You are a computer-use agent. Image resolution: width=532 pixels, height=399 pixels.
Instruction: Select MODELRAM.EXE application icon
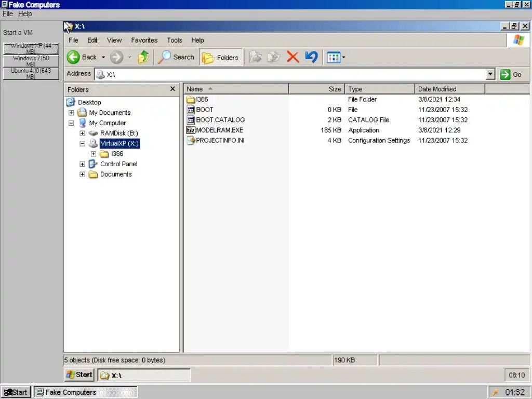[191, 130]
